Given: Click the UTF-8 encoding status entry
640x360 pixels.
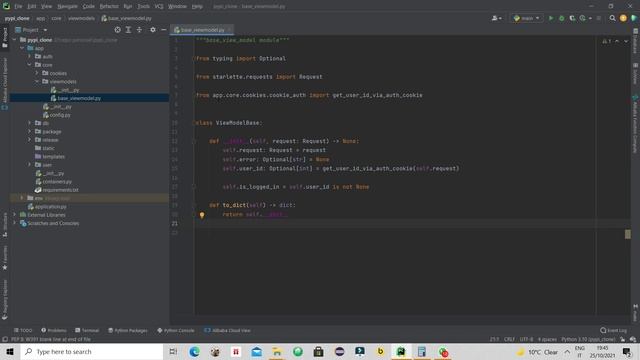Looking at the screenshot, I should click(x=526, y=339).
